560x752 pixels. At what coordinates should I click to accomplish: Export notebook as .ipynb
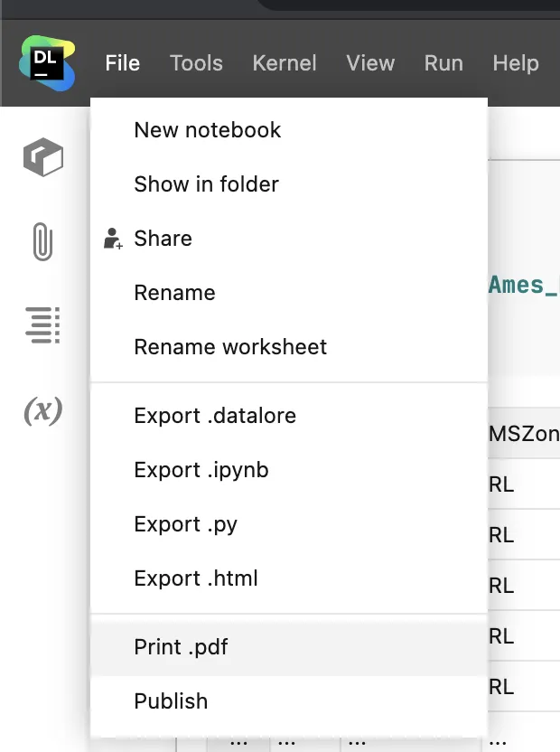point(201,470)
